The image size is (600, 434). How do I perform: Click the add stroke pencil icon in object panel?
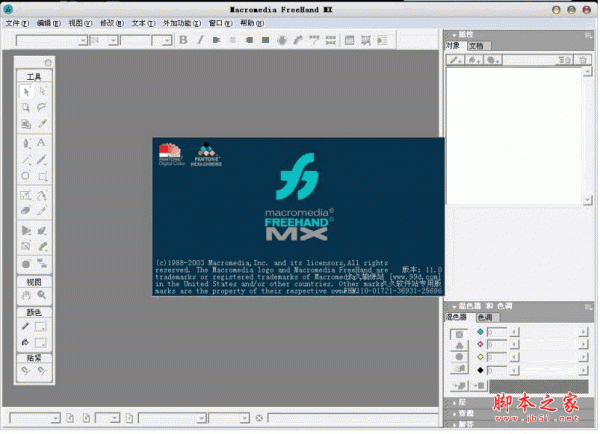click(x=455, y=60)
